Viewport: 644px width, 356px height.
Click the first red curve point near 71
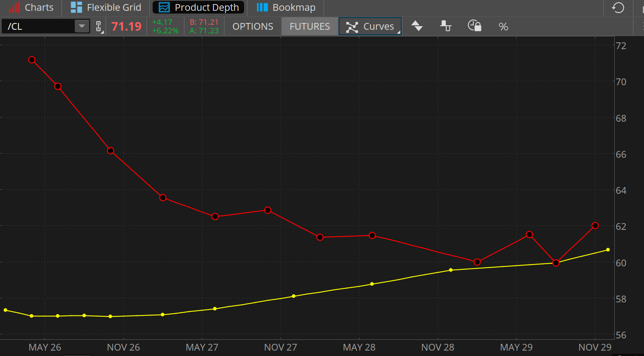point(32,59)
